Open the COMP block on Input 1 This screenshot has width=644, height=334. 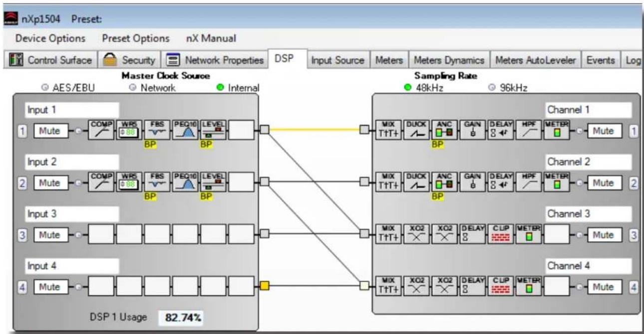coord(102,130)
